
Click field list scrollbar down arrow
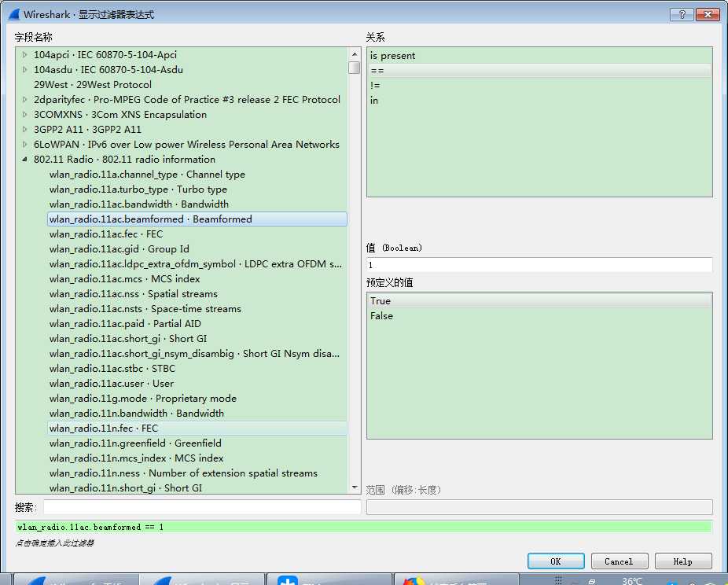355,487
